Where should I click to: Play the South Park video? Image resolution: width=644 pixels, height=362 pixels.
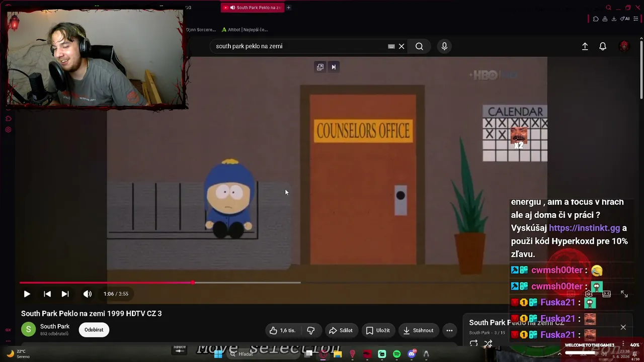27,294
